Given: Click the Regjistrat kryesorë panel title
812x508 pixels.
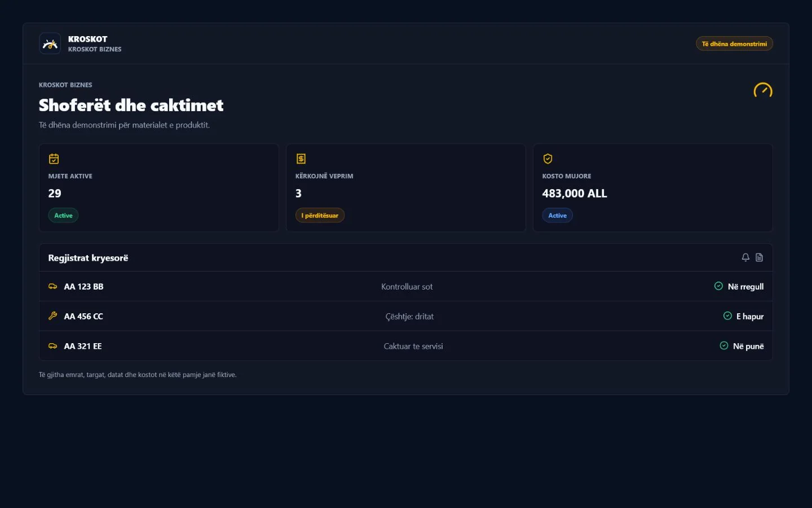Looking at the screenshot, I should (x=88, y=258).
